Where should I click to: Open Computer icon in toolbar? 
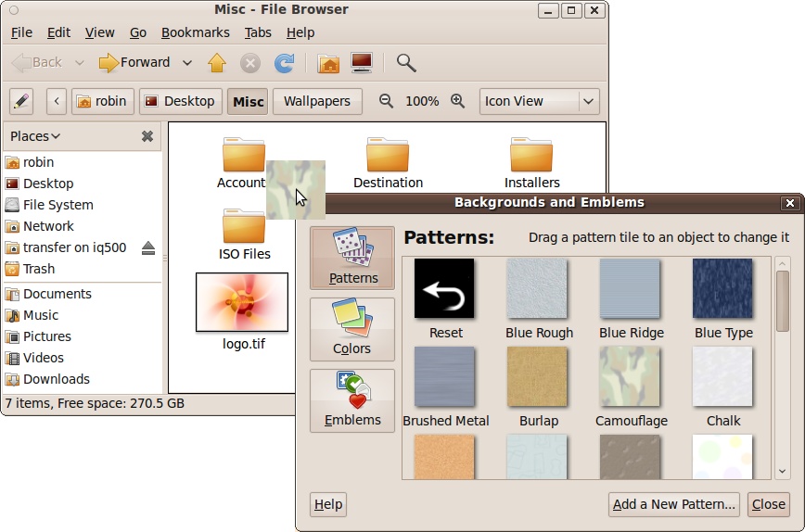(x=362, y=63)
